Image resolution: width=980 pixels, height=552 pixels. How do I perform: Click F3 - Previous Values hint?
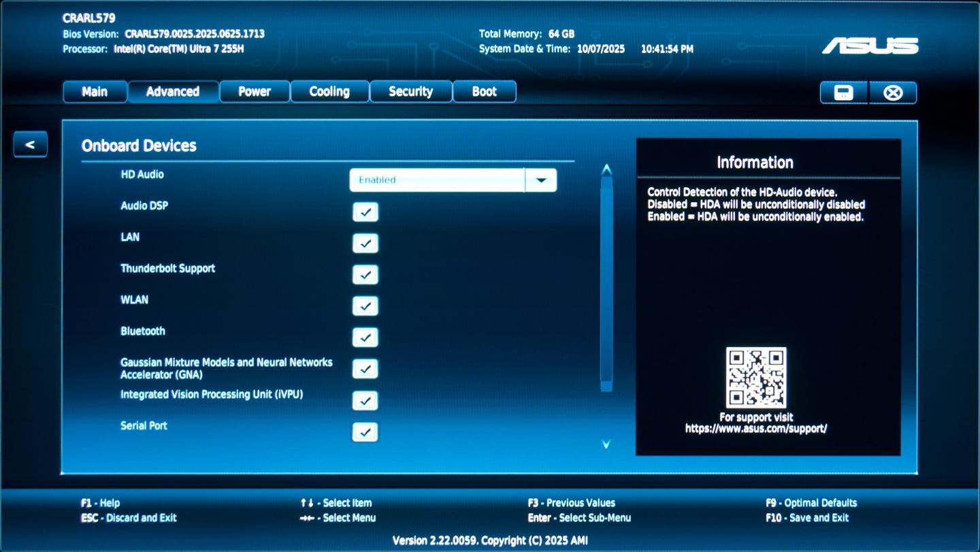pos(571,503)
